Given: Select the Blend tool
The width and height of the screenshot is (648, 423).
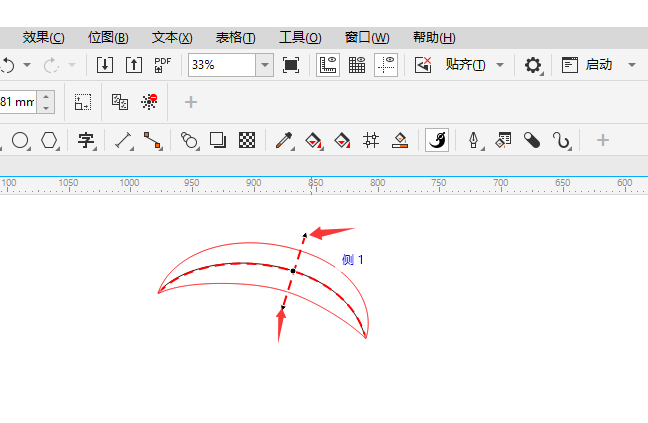Looking at the screenshot, I should (189, 140).
